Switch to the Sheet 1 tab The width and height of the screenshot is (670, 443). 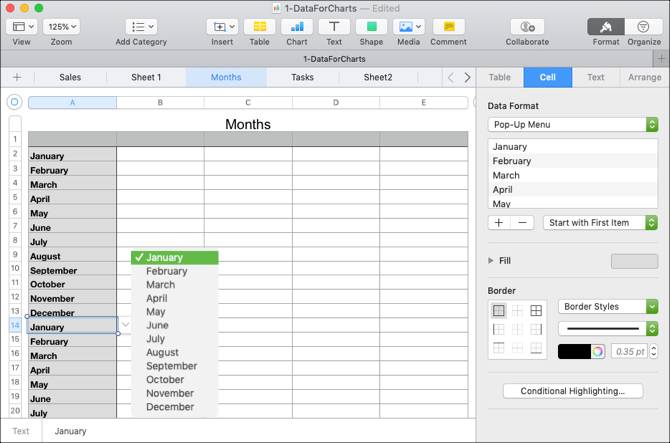click(x=146, y=77)
